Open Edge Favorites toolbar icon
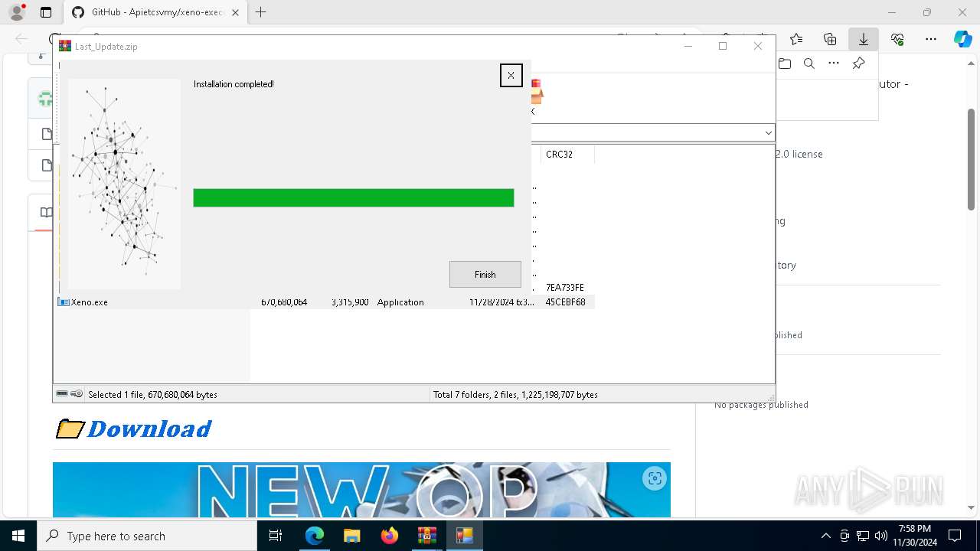This screenshot has height=551, width=980. [x=797, y=39]
